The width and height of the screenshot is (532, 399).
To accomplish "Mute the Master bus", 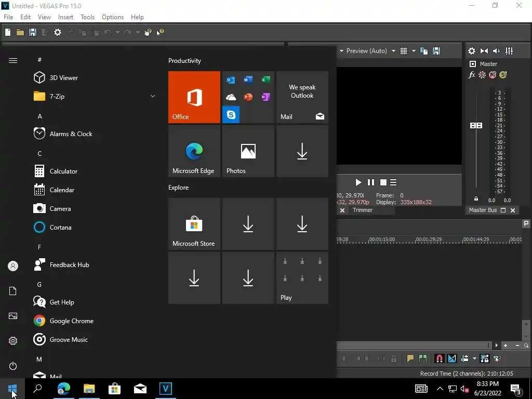I will coord(493,75).
